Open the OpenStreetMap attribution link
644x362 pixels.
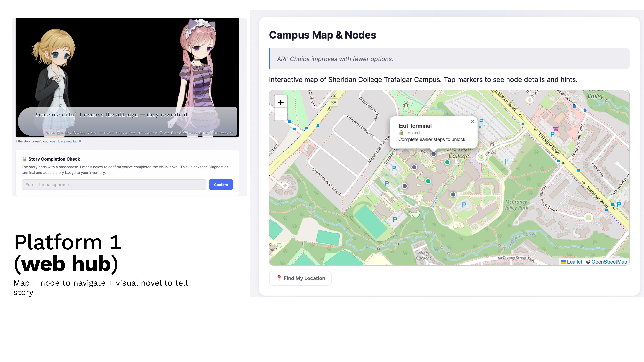click(x=609, y=262)
